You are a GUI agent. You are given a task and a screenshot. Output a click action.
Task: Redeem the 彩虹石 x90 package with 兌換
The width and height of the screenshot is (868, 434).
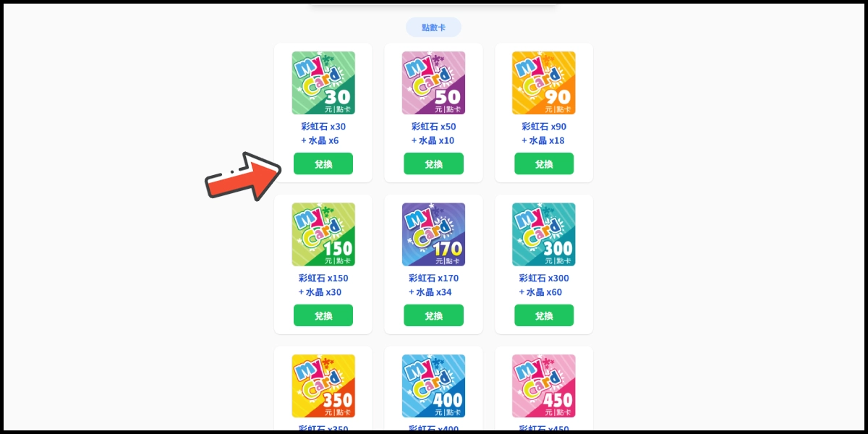(x=544, y=163)
